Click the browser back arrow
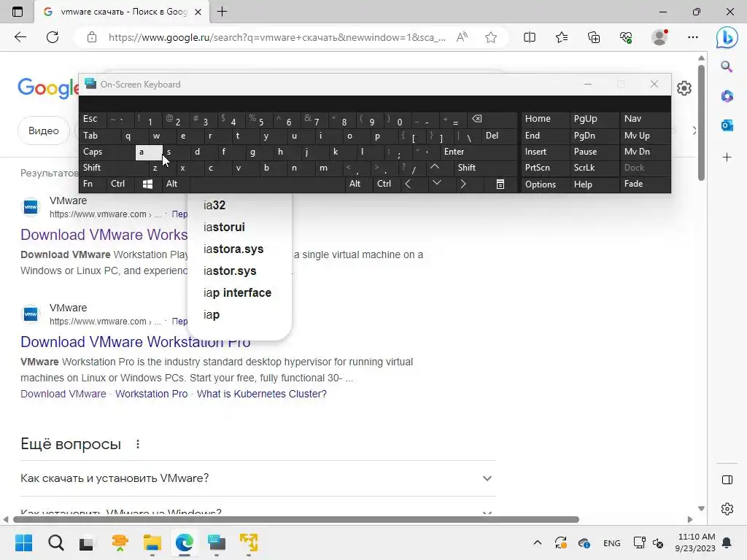The width and height of the screenshot is (747, 560). [20, 37]
